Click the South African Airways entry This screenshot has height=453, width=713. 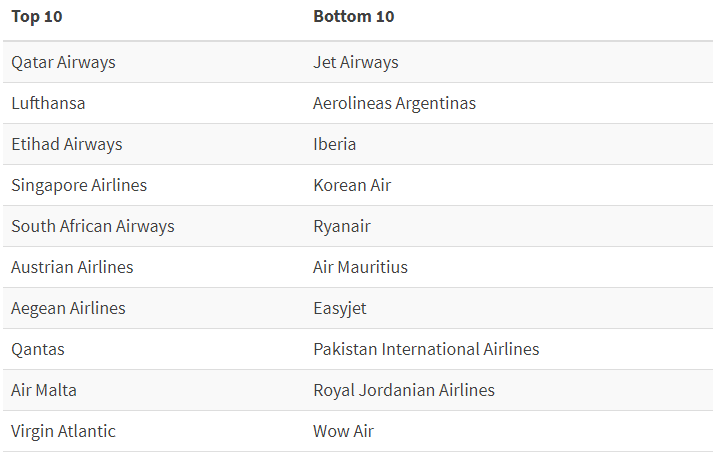93,226
